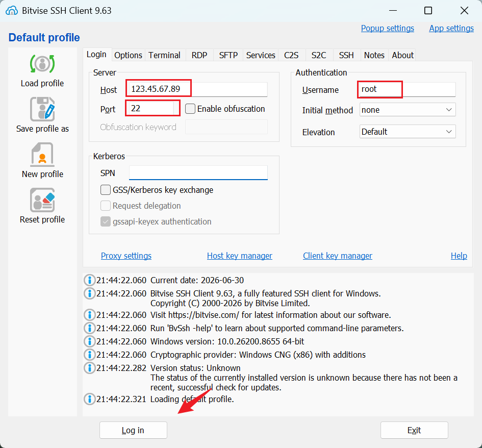Click info icon beside Bitvise SSH Client 9.63 entry
This screenshot has width=482, height=448.
point(89,293)
